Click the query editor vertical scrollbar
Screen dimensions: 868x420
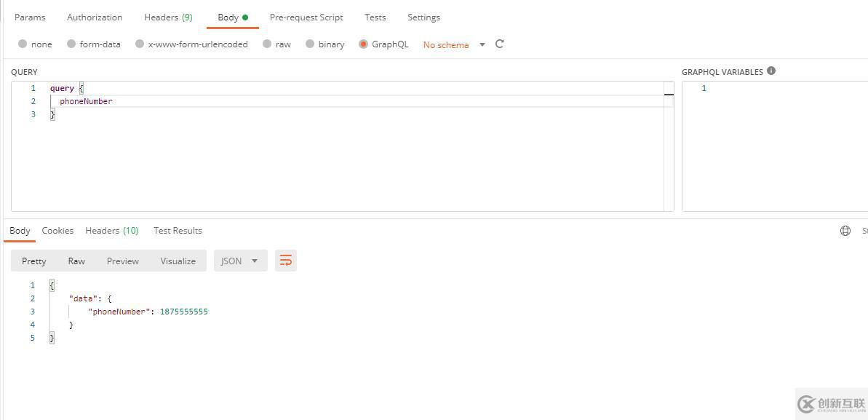(669, 146)
